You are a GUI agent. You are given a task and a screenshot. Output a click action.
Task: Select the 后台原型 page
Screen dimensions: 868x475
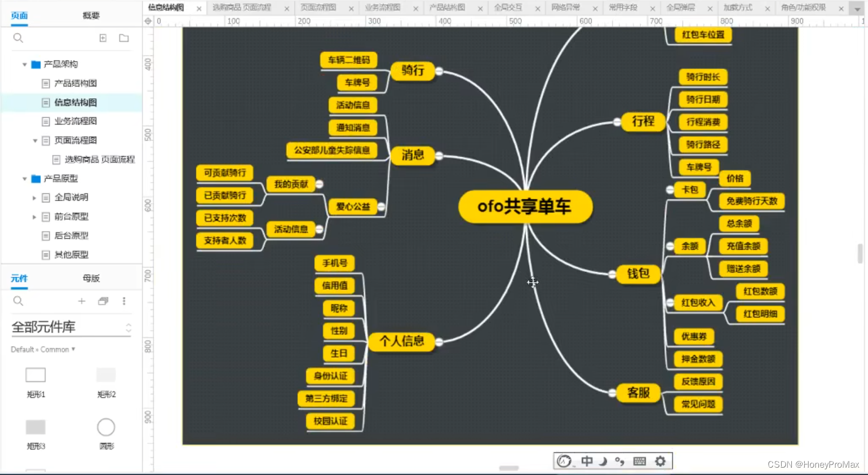pos(71,236)
